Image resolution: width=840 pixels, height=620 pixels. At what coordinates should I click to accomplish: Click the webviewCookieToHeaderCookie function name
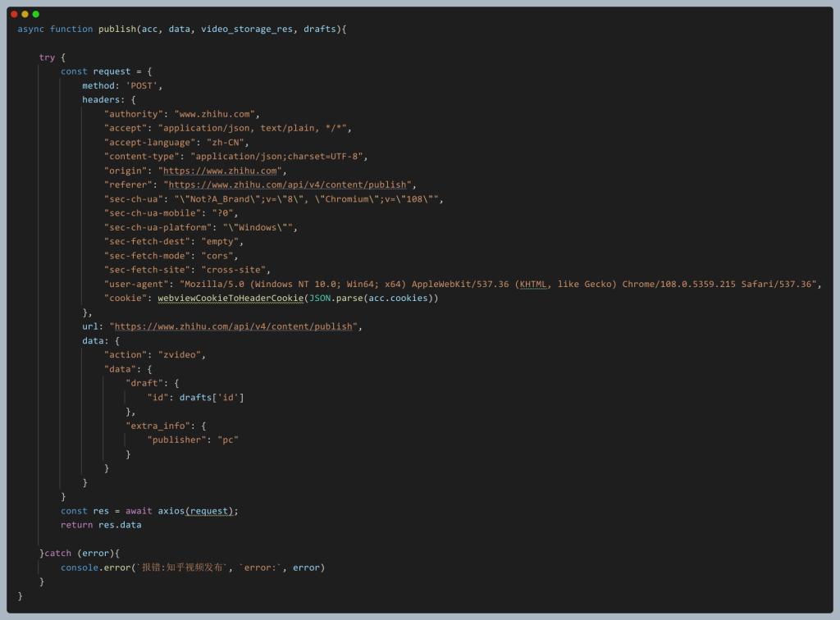(x=230, y=298)
